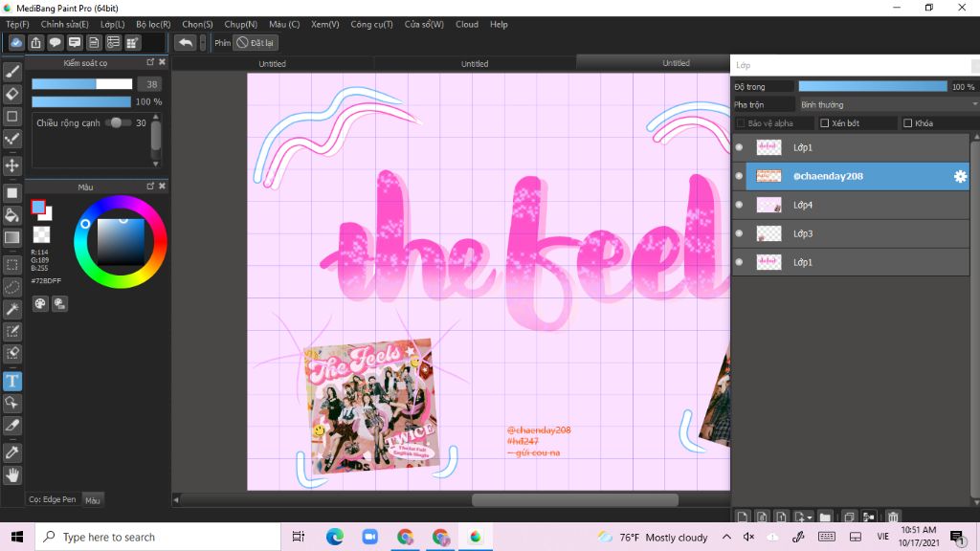Screen dimensions: 980x551
Task: Float the Màu panel
Action: tap(150, 187)
